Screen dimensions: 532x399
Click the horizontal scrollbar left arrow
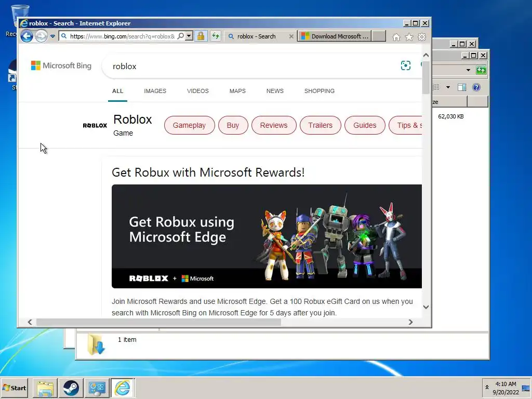coord(30,322)
